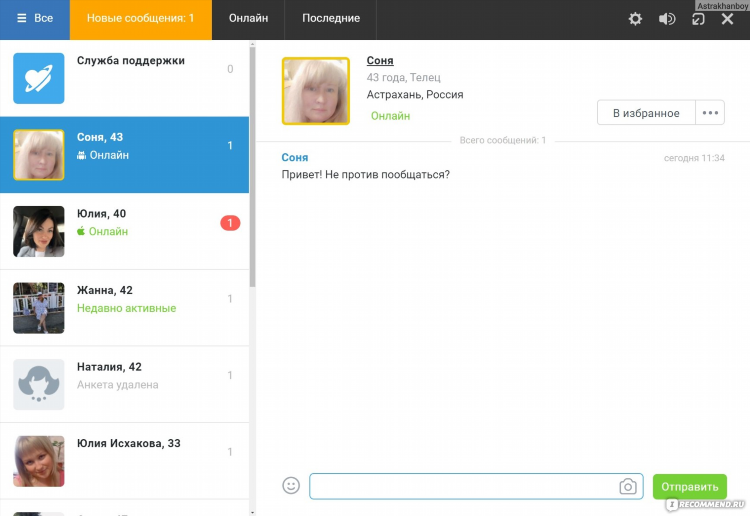This screenshot has height=516, width=750.
Task: Click Астрахань, Россия location text
Action: tap(415, 95)
